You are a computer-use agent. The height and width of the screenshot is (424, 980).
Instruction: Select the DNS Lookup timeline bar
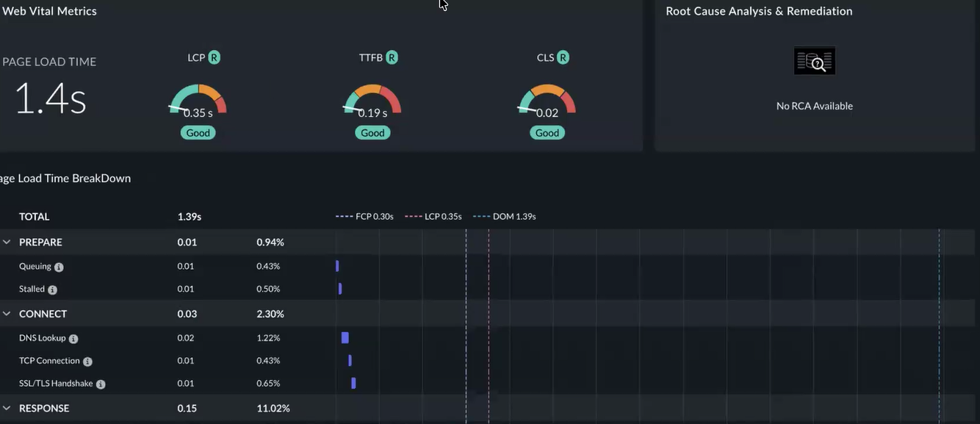pos(345,338)
